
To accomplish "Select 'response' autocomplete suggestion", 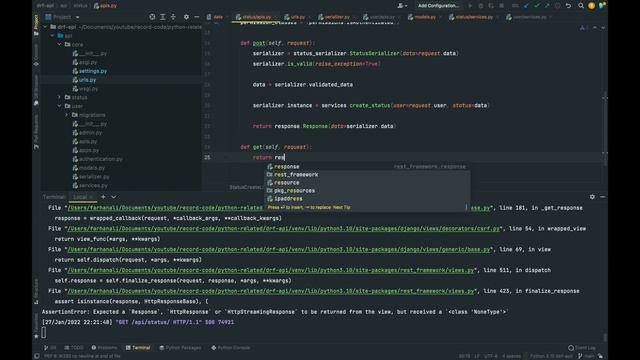I will pyautogui.click(x=367, y=167).
